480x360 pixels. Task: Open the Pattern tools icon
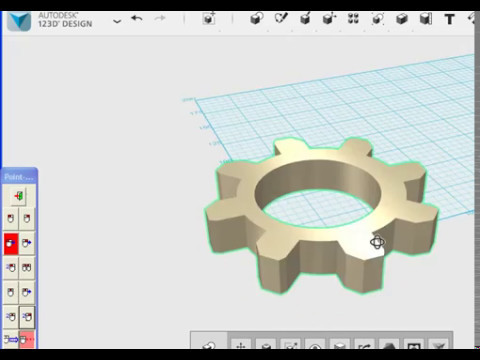click(353, 18)
